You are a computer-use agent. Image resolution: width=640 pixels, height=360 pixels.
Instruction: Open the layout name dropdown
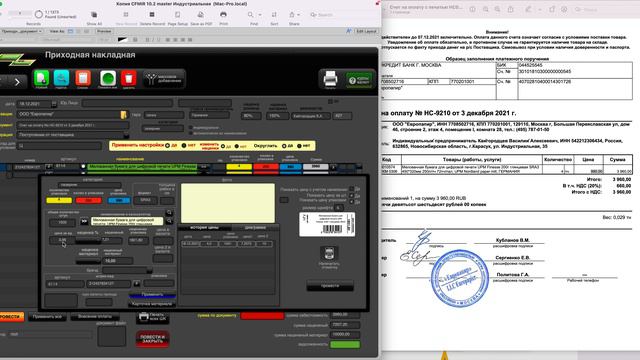[21, 31]
